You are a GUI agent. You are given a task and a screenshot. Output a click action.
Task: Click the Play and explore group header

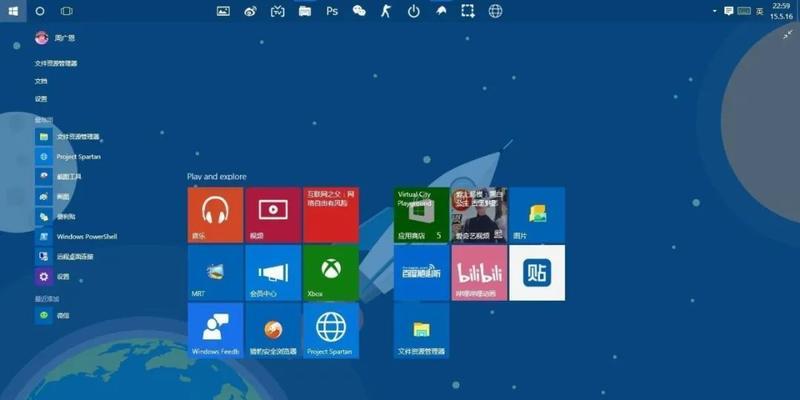[216, 177]
